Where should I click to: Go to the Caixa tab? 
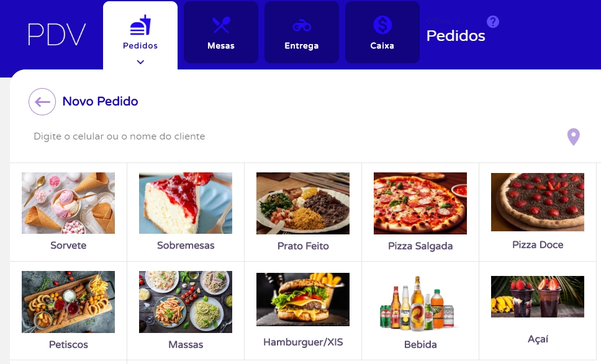click(x=382, y=32)
